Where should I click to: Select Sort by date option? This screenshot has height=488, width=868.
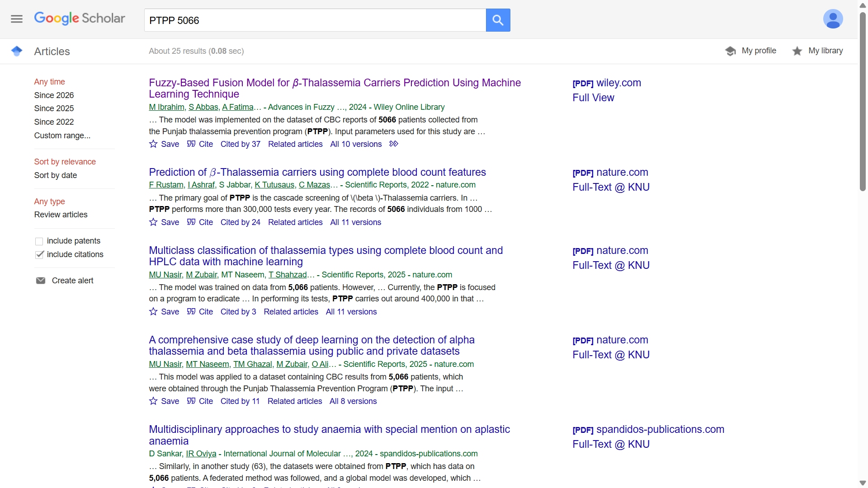point(56,175)
